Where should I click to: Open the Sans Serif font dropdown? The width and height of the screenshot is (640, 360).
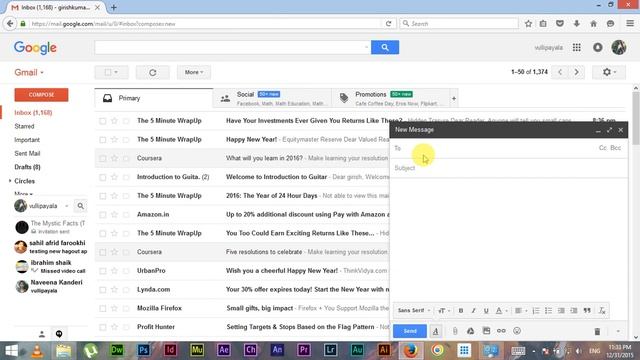click(x=413, y=311)
